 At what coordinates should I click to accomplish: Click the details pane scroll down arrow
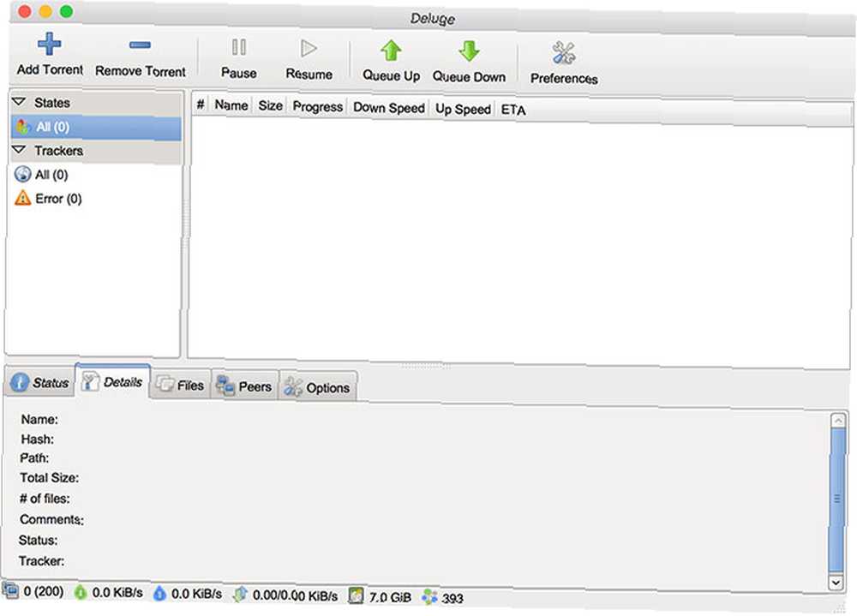[x=836, y=583]
